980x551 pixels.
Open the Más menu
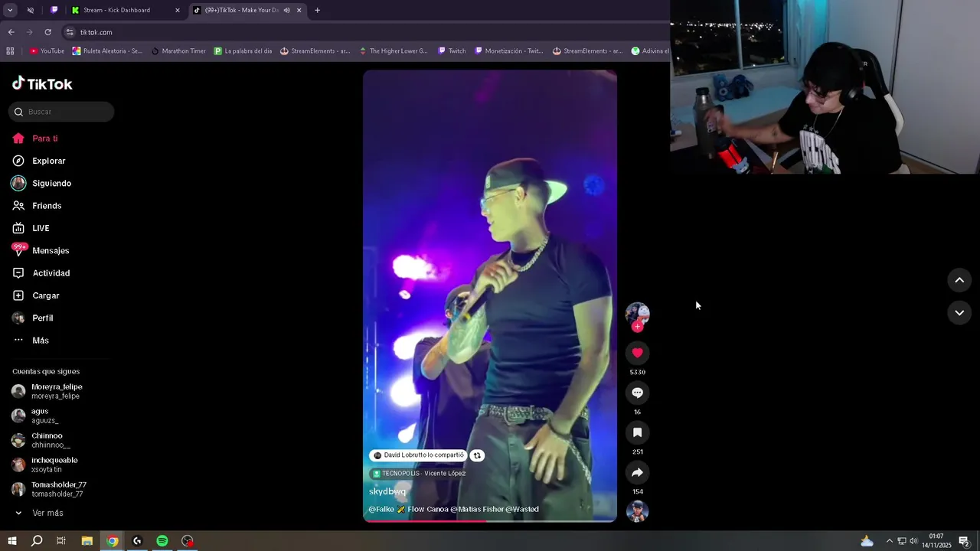click(31, 341)
